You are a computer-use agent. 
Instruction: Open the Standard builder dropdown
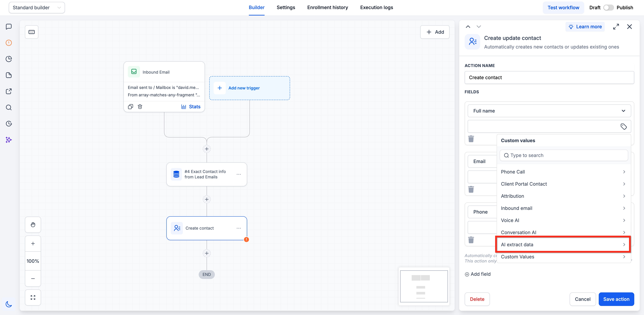click(37, 8)
